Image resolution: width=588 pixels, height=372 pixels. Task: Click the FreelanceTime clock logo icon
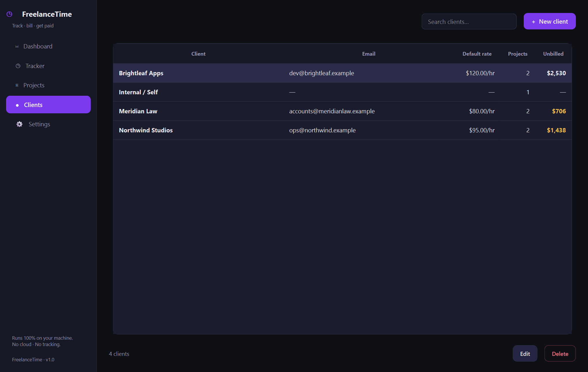[x=10, y=14]
